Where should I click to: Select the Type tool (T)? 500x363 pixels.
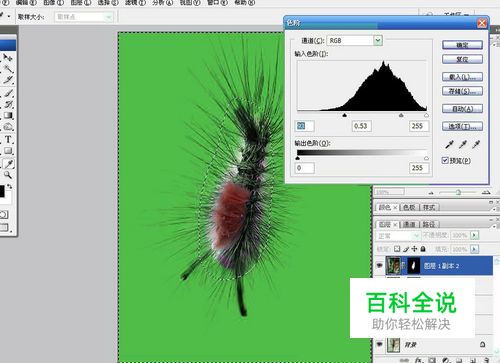(8, 140)
